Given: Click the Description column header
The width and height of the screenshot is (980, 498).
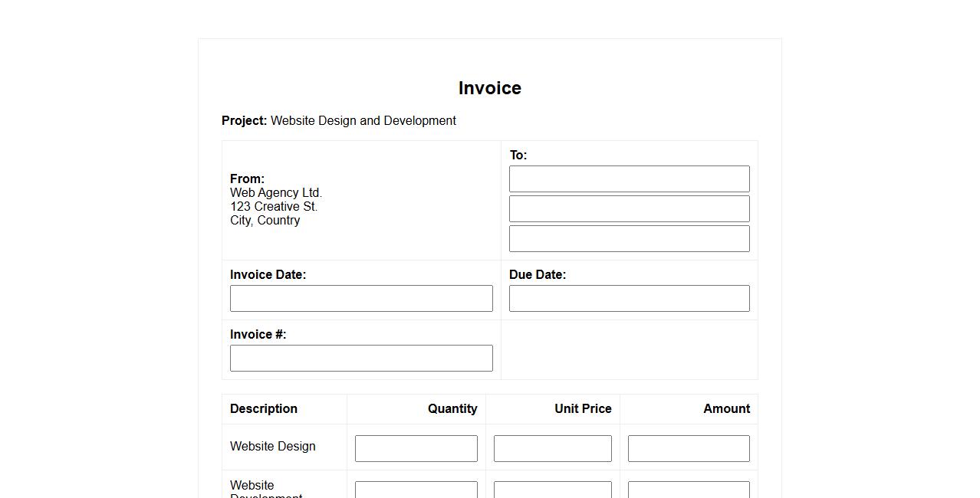Looking at the screenshot, I should click(x=263, y=408).
